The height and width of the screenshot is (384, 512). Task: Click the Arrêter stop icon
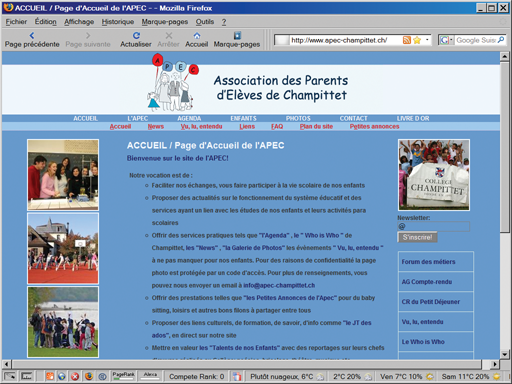pos(169,35)
